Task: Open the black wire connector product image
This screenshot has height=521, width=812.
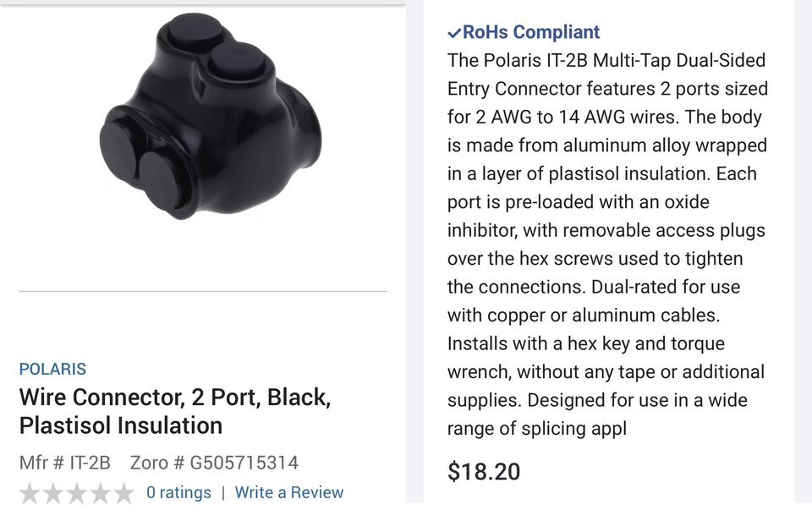Action: 211,118
